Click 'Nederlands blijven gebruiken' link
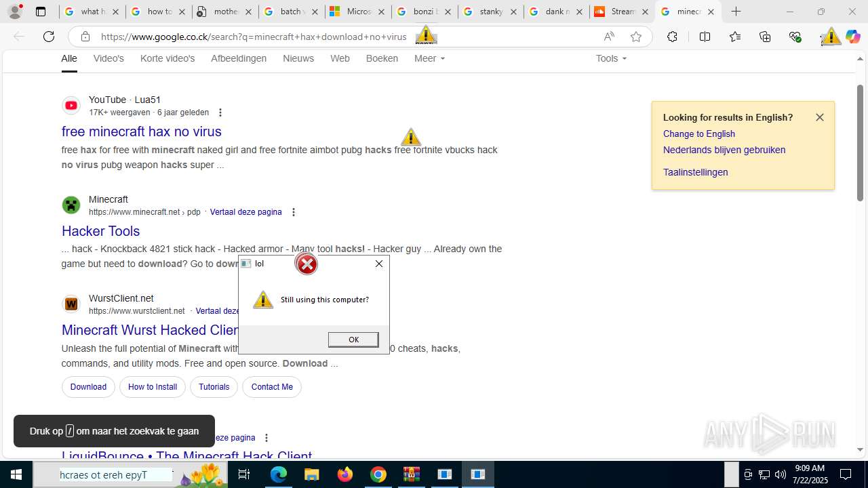The image size is (868, 488). [724, 150]
